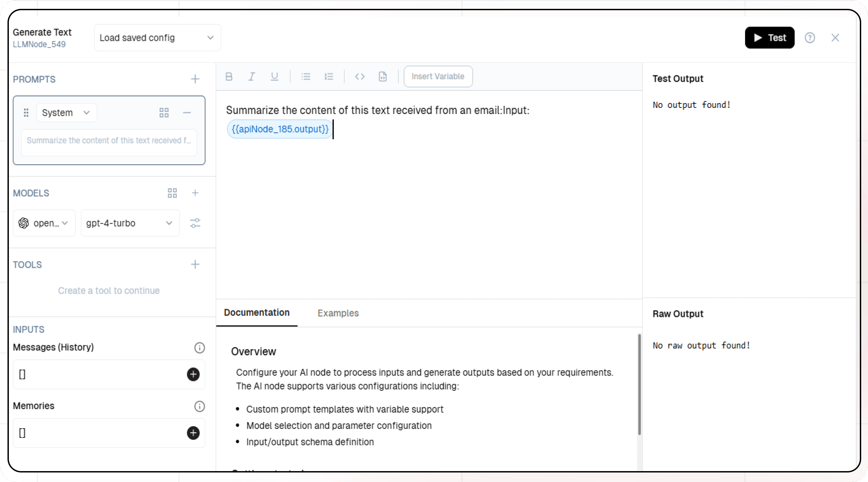Viewport: 868px width, 482px height.
Task: Insert a numbered list
Action: [329, 77]
